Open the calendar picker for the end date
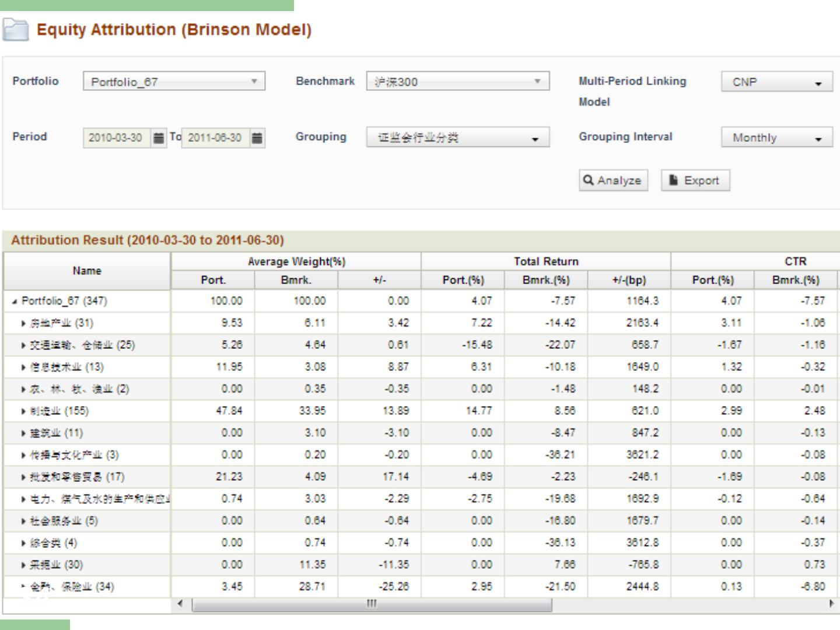This screenshot has height=630, width=840. (257, 138)
